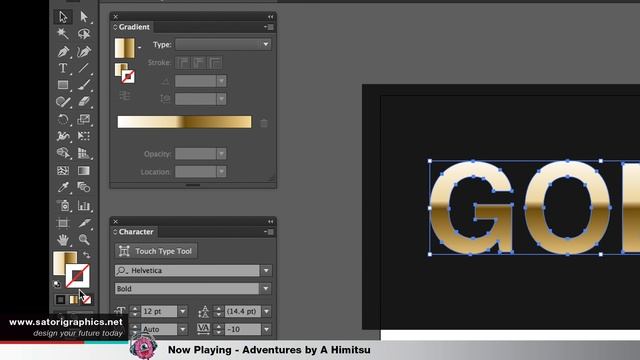The image size is (640, 360).
Task: Select the Width (warp) tool
Action: click(x=63, y=136)
